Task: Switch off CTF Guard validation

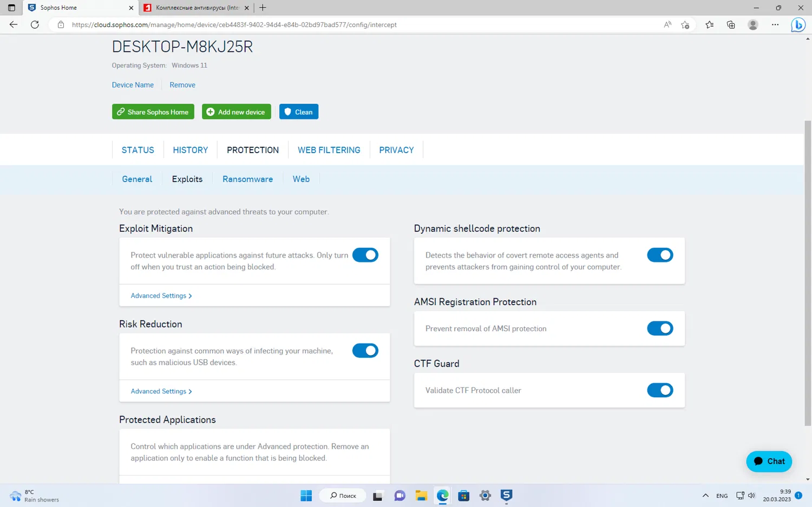Action: click(x=660, y=390)
